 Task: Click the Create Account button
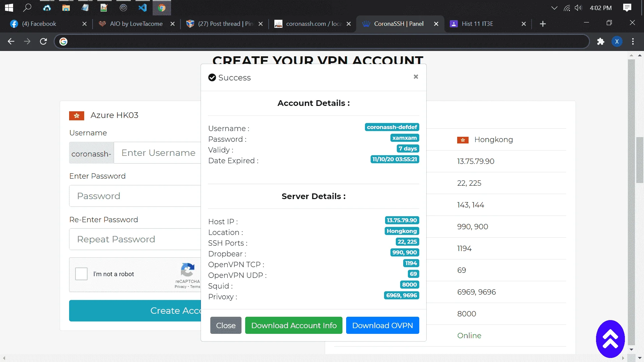click(135, 311)
